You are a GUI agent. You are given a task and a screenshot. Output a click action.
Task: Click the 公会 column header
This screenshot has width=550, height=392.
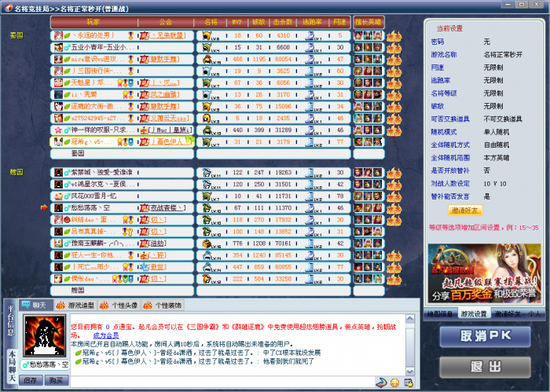click(166, 22)
